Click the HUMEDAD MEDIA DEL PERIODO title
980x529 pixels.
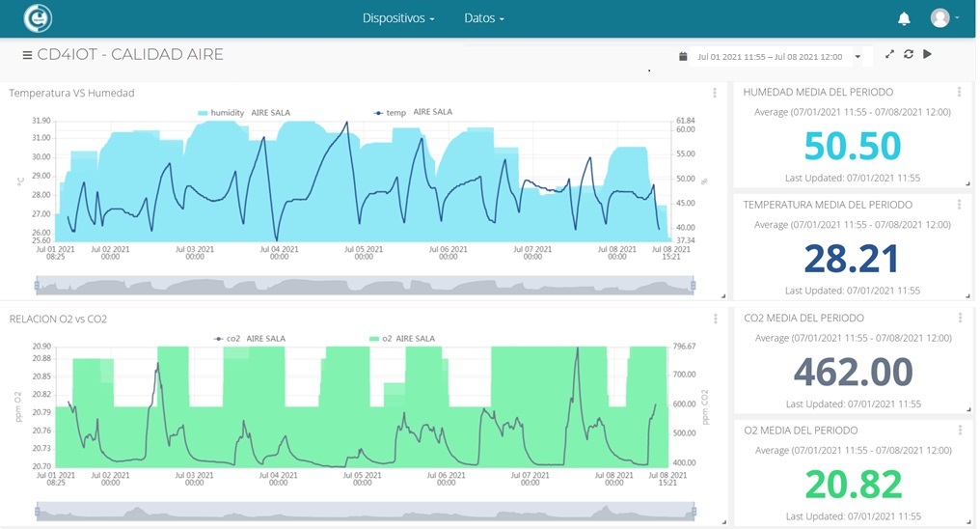[818, 92]
